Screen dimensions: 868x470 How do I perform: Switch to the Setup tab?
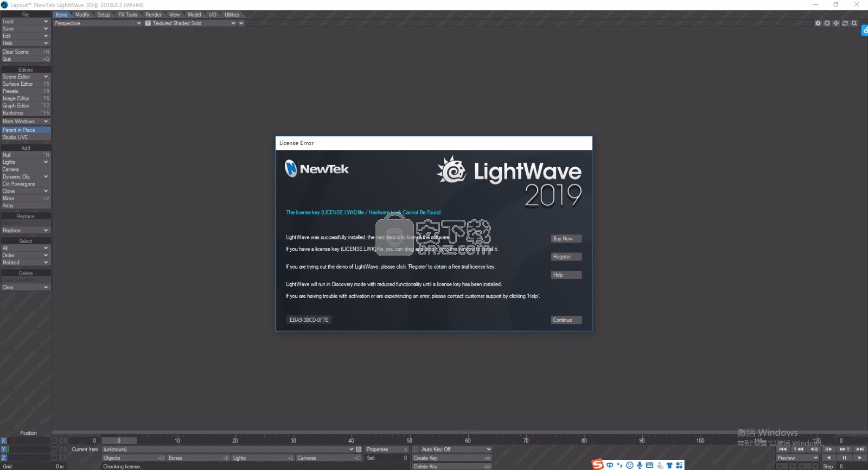coord(104,15)
